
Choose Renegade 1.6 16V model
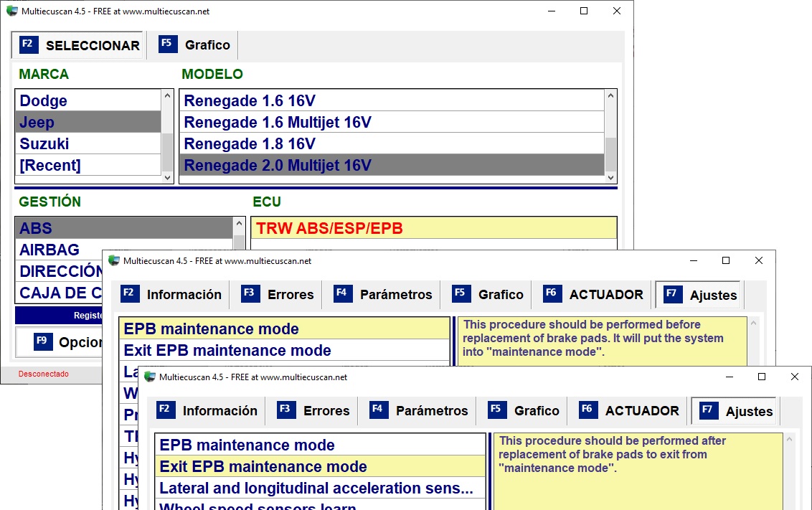coord(392,100)
